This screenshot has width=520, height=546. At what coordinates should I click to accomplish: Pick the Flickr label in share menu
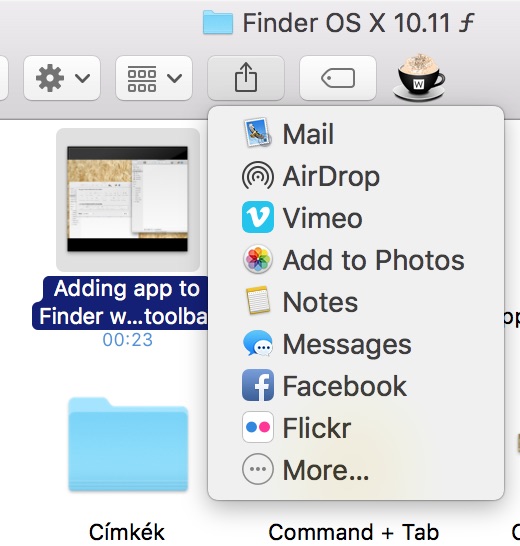(317, 428)
